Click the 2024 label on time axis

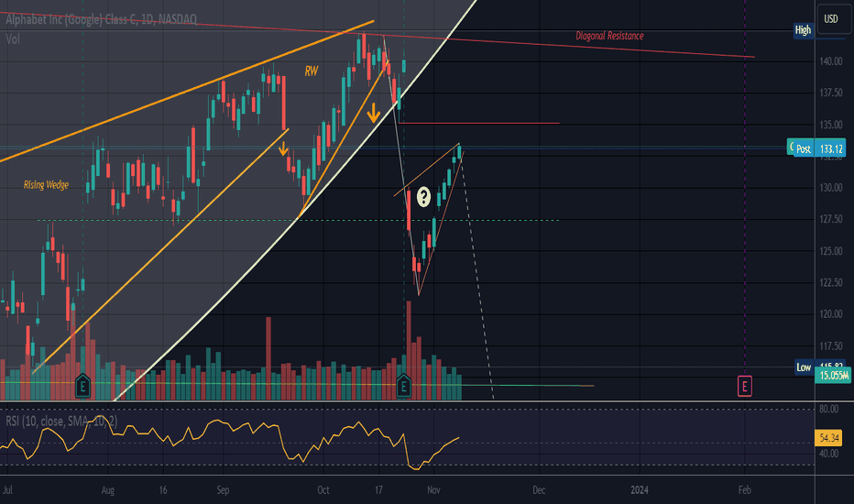click(640, 490)
